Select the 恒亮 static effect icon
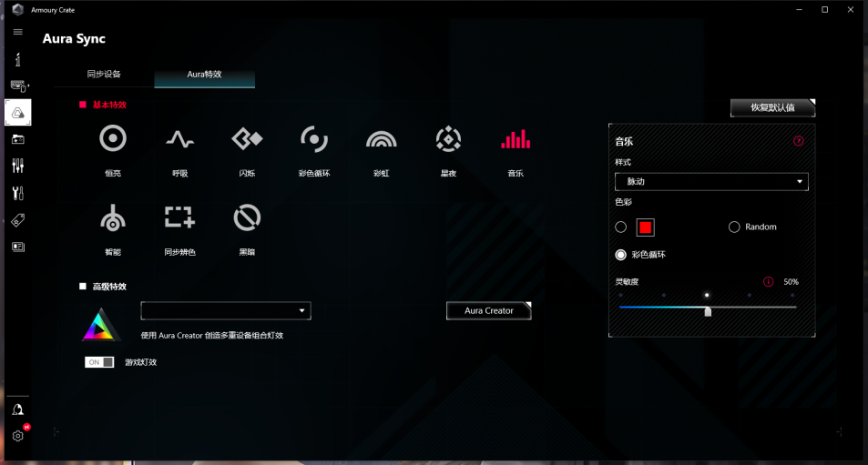 [x=113, y=138]
